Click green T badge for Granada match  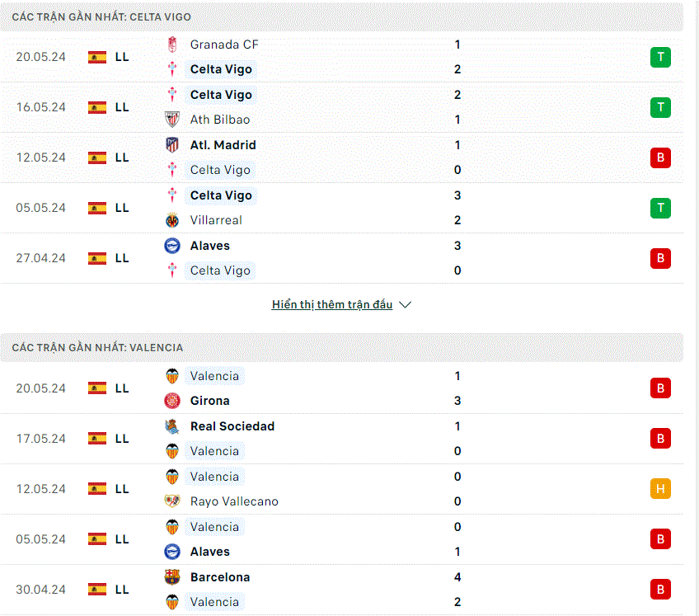click(x=660, y=57)
